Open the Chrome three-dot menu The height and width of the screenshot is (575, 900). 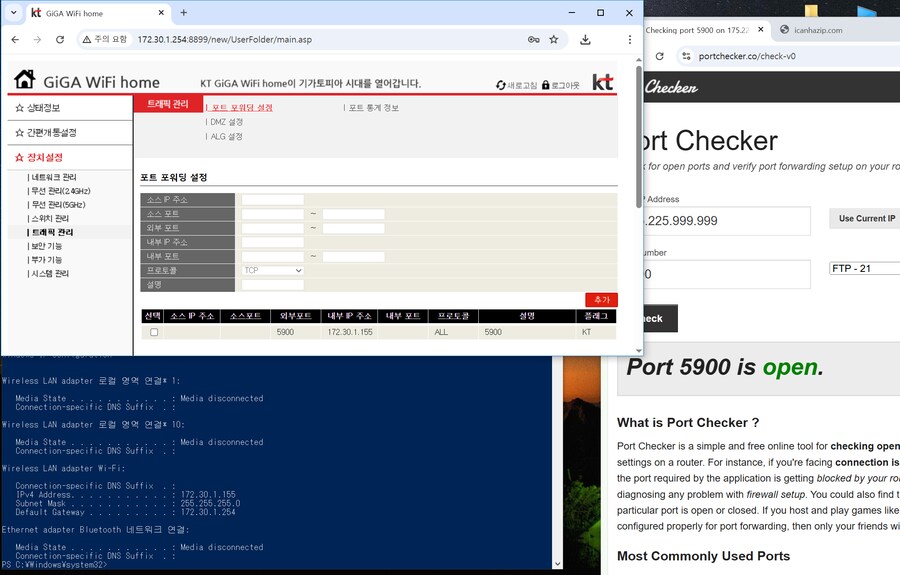629,39
